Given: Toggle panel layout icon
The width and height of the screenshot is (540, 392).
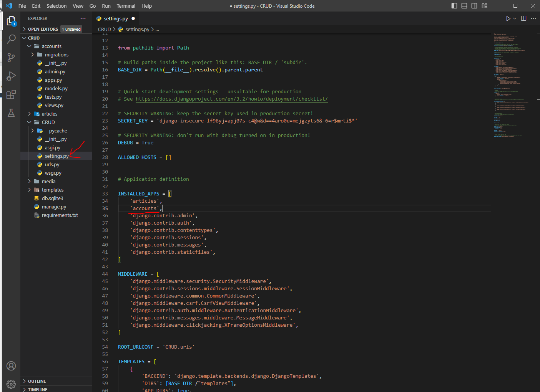Looking at the screenshot, I should (464, 6).
